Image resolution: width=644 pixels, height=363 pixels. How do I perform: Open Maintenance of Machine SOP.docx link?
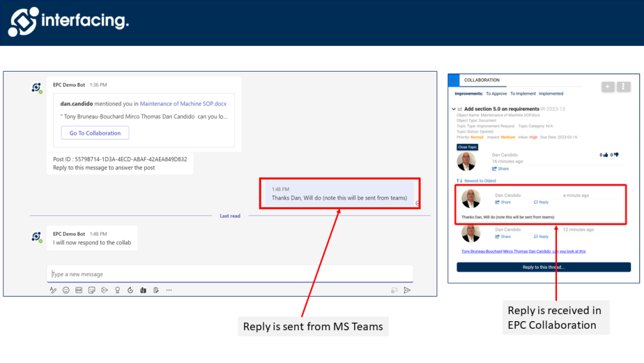point(183,104)
